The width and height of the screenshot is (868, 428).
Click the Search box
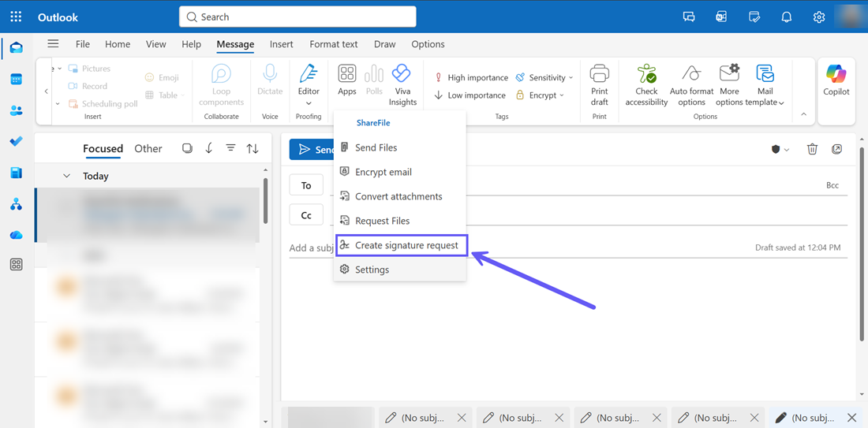[297, 17]
